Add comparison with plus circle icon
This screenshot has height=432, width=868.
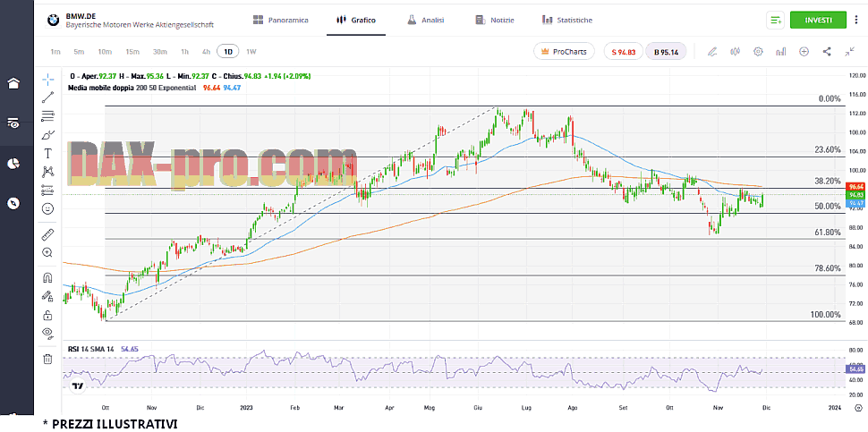(x=804, y=52)
